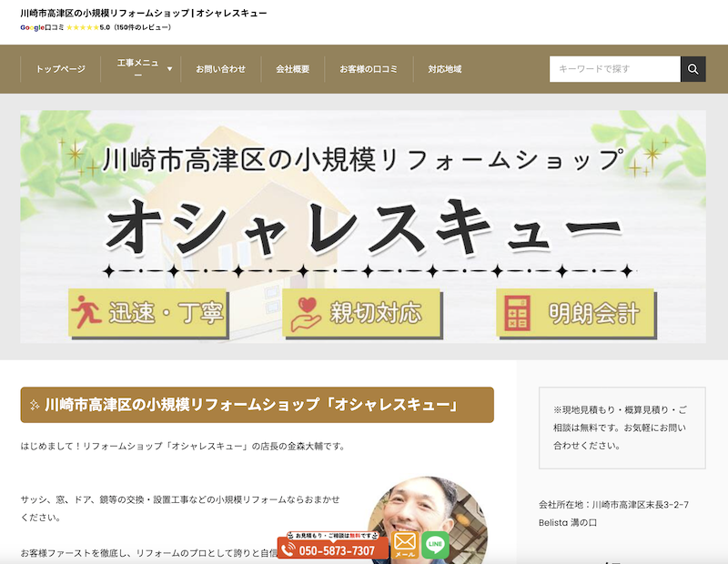Viewport: 728px width, 564px height.
Task: Click the 明朗会計 calculator badge
Action: (x=575, y=315)
